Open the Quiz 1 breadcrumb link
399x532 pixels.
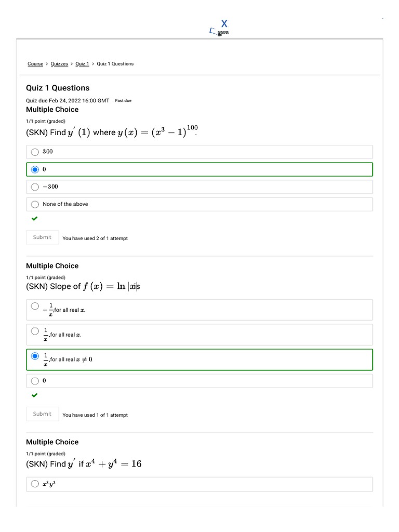(82, 64)
